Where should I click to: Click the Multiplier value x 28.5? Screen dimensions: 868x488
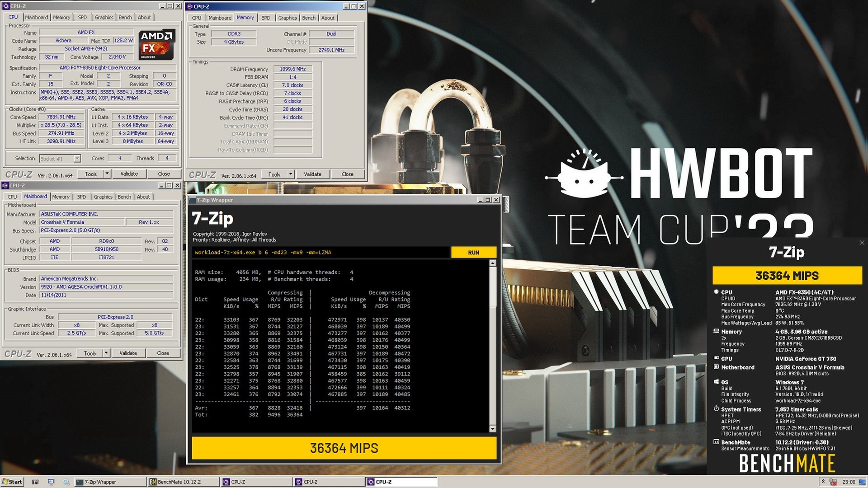click(x=61, y=125)
